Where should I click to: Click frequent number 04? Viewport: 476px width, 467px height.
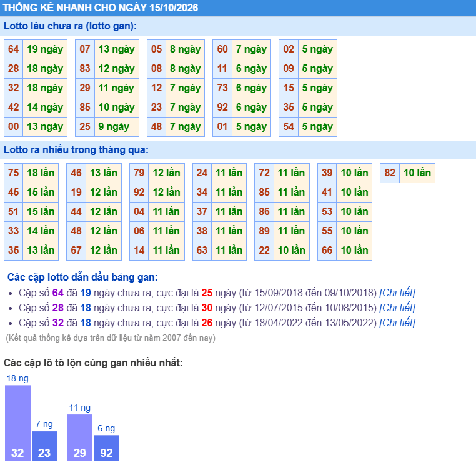[139, 212]
